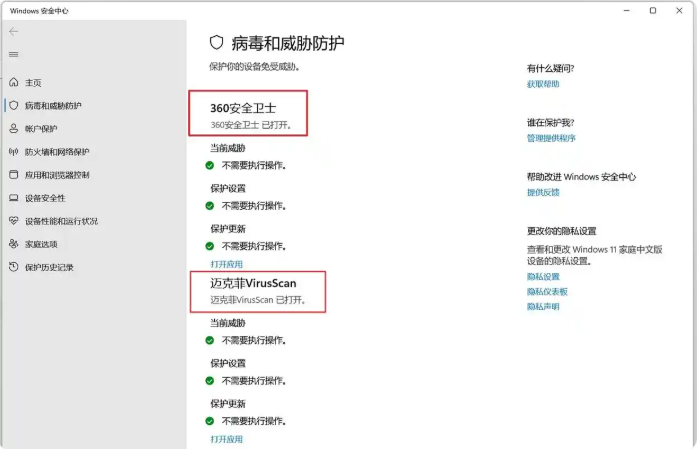Click the 360安全卫士 已打开 status text
The width and height of the screenshot is (697, 449).
(251, 125)
